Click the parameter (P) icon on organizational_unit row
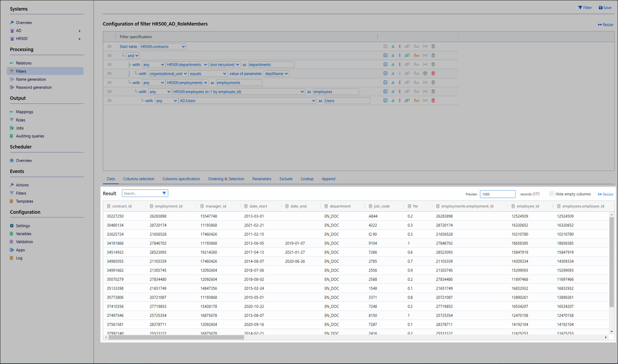618x364 pixels. (425, 74)
